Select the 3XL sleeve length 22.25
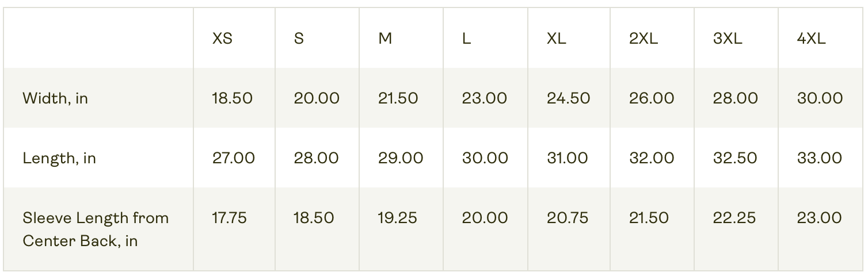Screen dimensions: 868x276 point(734,218)
